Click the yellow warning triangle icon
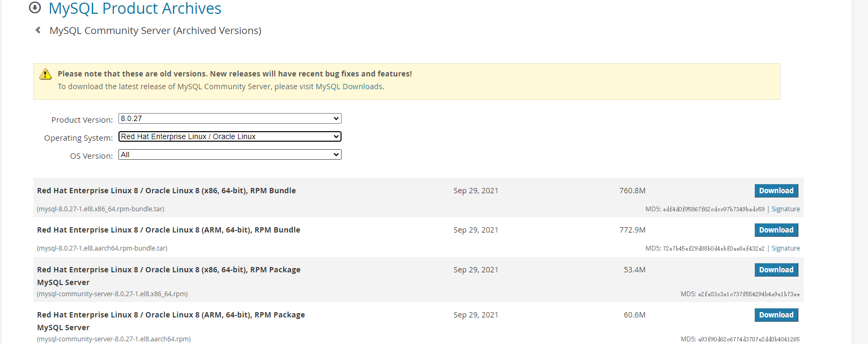Screen dimensions: 868x344 point(46,74)
